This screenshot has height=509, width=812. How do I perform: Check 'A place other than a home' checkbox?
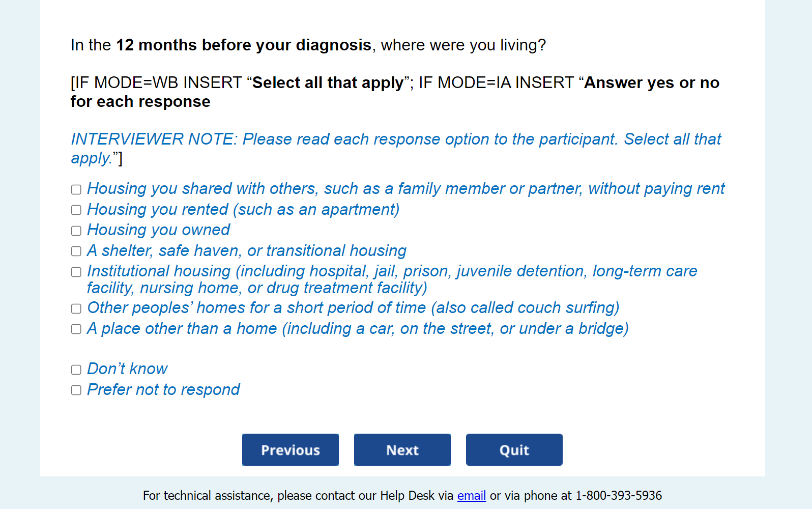tap(76, 329)
